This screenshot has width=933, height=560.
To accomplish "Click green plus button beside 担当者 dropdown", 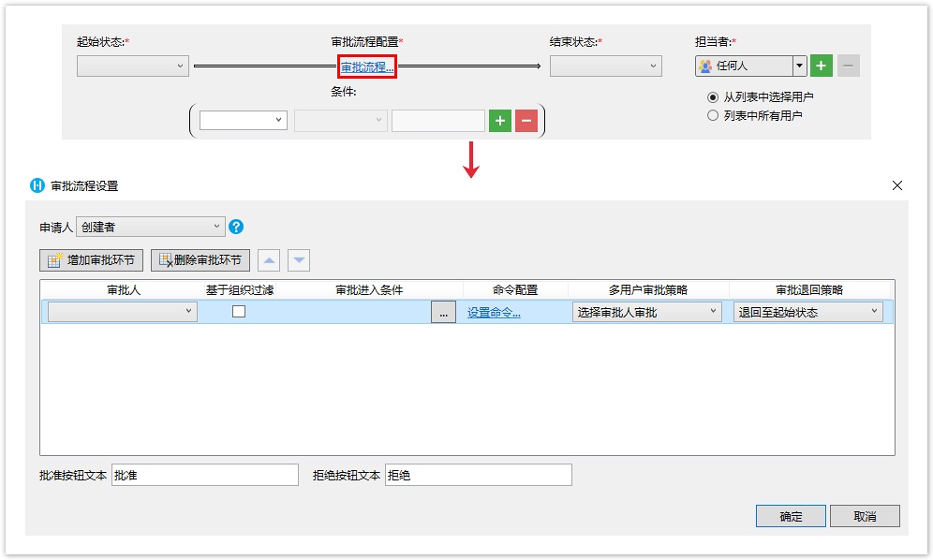I will pos(822,66).
